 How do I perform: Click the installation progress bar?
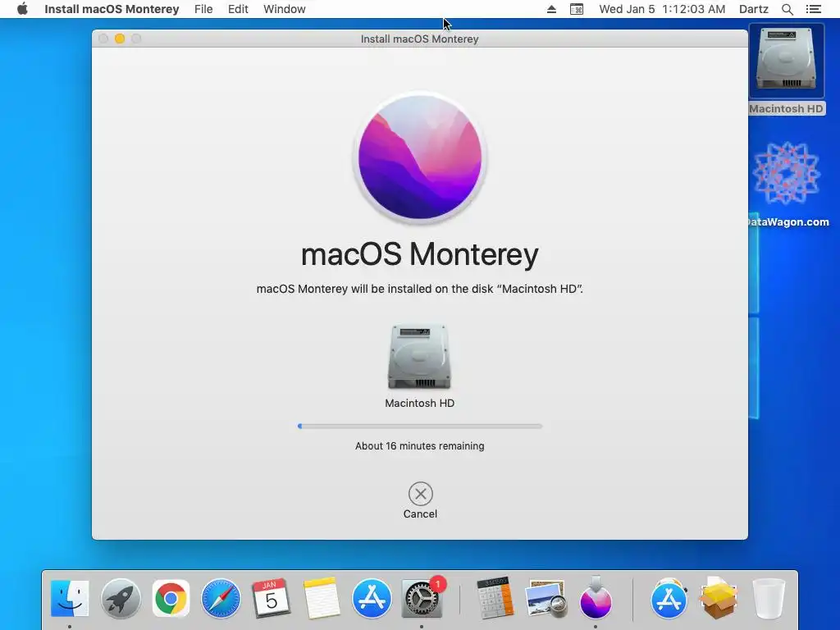[x=420, y=427]
